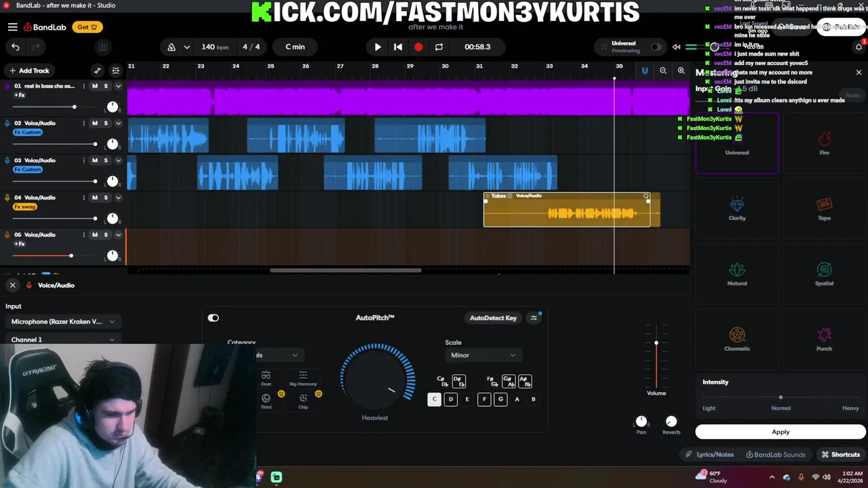Click the automation icon beside Add Track
This screenshot has height=488, width=868.
(x=98, y=70)
